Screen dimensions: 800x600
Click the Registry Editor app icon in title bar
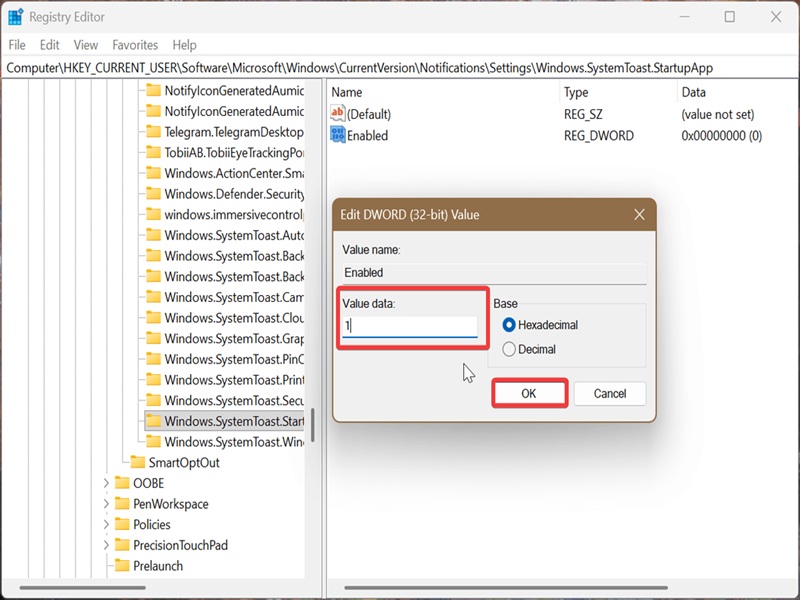pyautogui.click(x=15, y=17)
